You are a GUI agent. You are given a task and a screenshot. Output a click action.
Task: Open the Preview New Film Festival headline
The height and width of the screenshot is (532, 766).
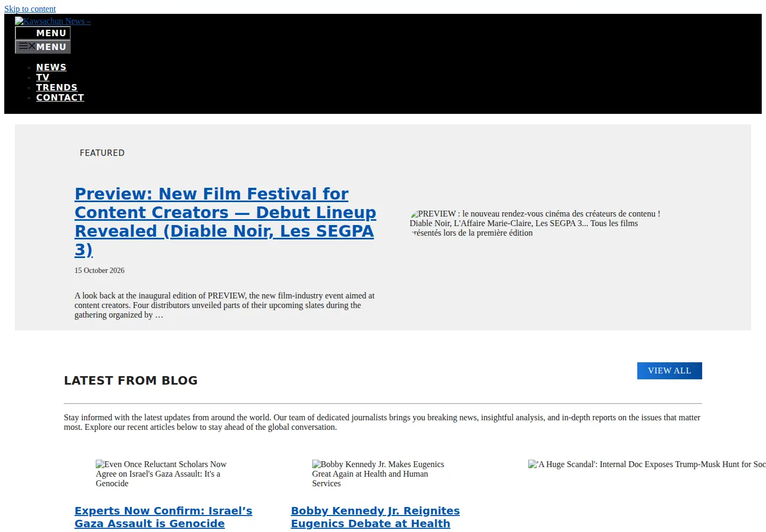point(225,221)
